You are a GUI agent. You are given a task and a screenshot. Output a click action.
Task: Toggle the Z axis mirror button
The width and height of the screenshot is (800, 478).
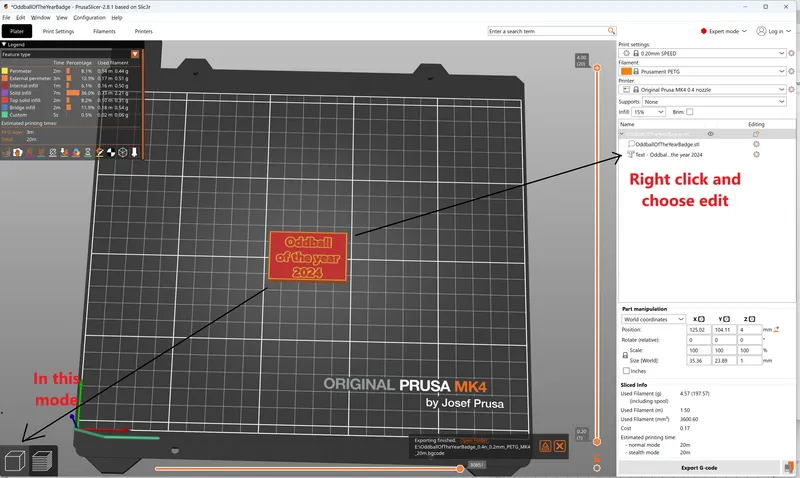click(x=752, y=319)
